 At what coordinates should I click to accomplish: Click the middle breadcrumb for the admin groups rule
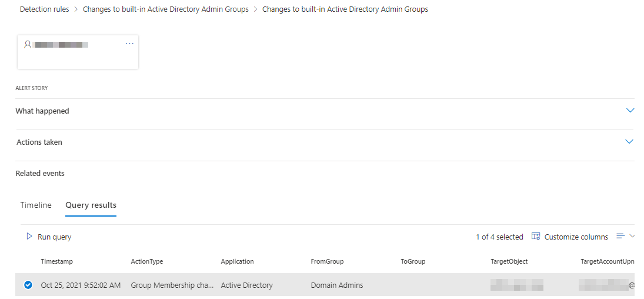[x=165, y=9]
